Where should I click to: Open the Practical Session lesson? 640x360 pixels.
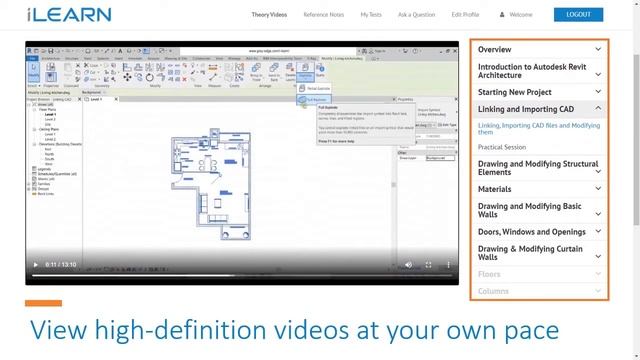tap(502, 147)
